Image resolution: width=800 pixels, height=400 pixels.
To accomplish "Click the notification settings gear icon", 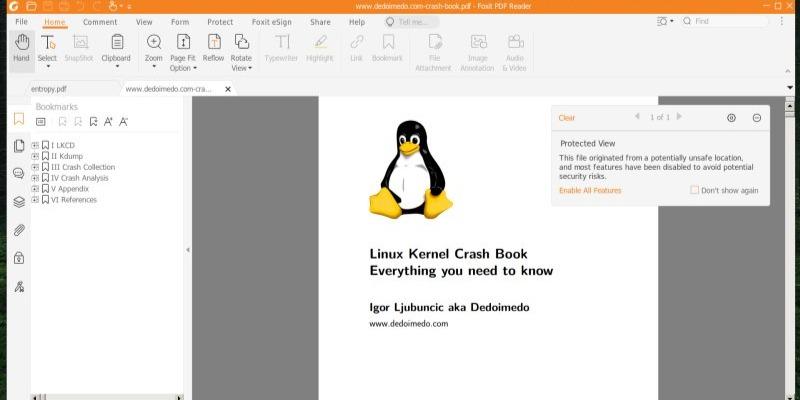I will pos(731,118).
